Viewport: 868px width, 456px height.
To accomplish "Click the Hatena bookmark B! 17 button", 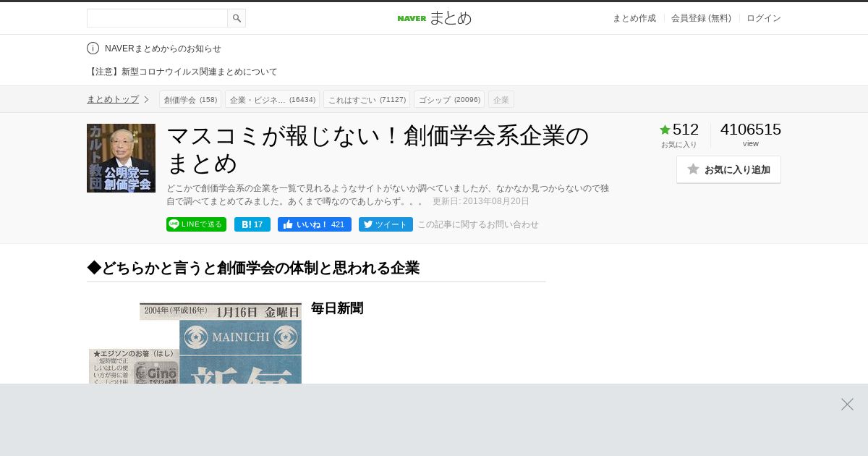I will tap(252, 224).
